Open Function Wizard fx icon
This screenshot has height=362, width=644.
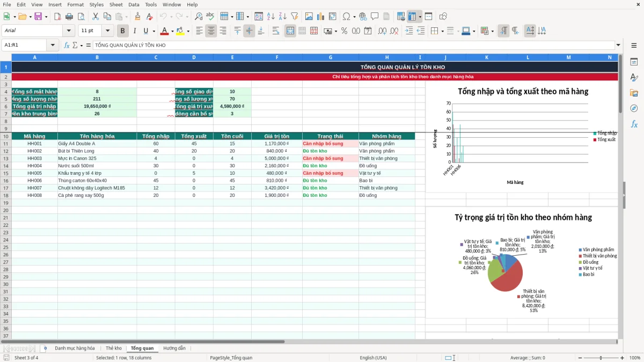coord(67,45)
